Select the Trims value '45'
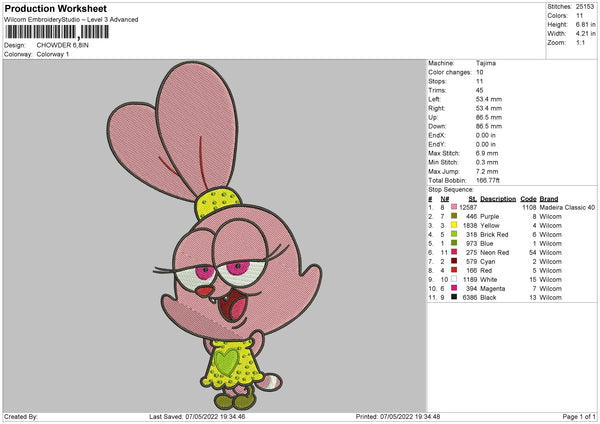 [479, 90]
